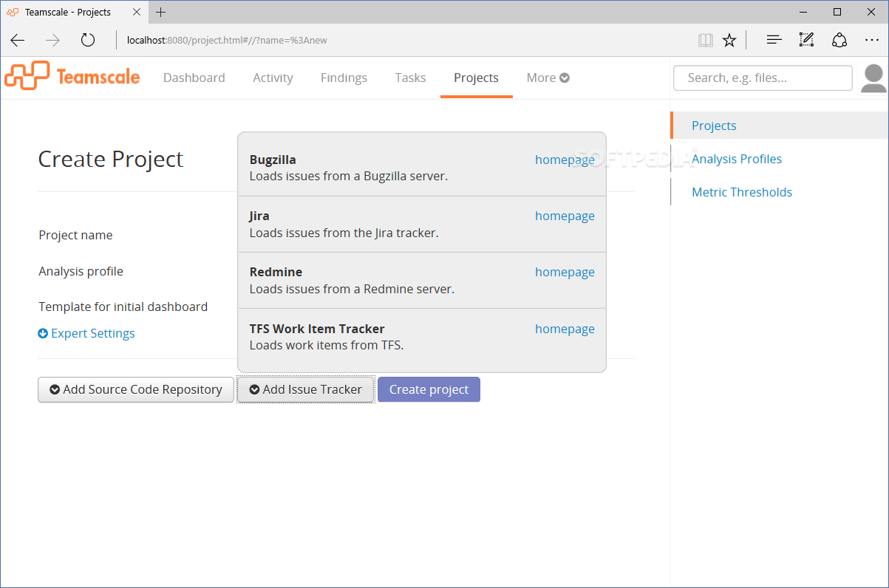Choose TFS Work Item Tracker option

pos(422,337)
